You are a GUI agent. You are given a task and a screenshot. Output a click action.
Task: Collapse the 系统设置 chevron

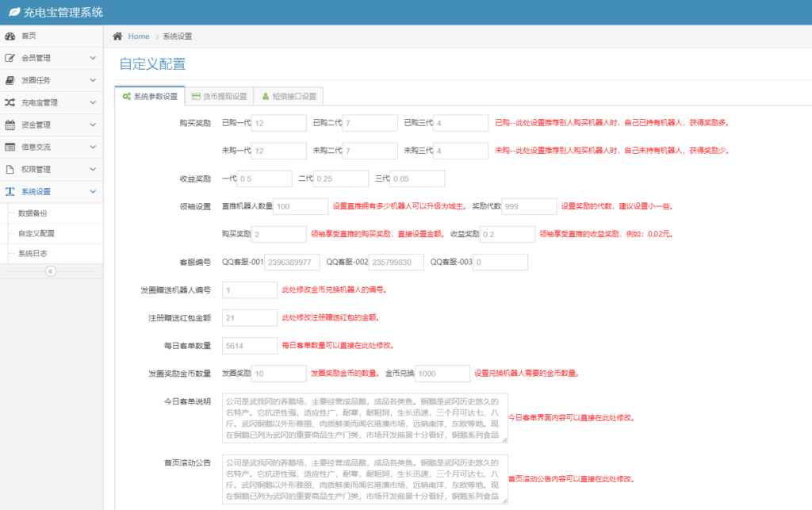[93, 192]
